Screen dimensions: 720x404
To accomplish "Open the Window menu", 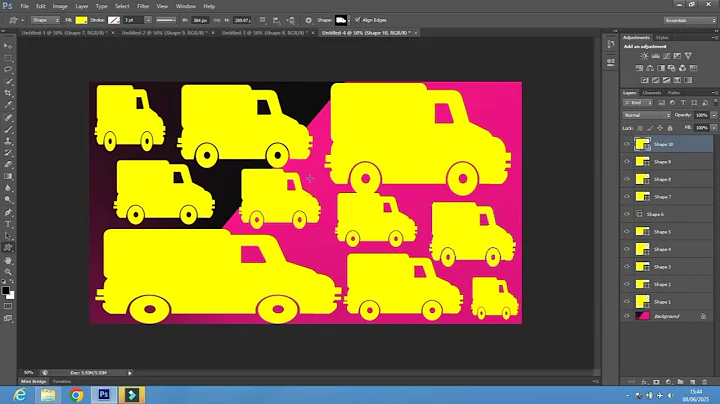I will click(x=186, y=6).
